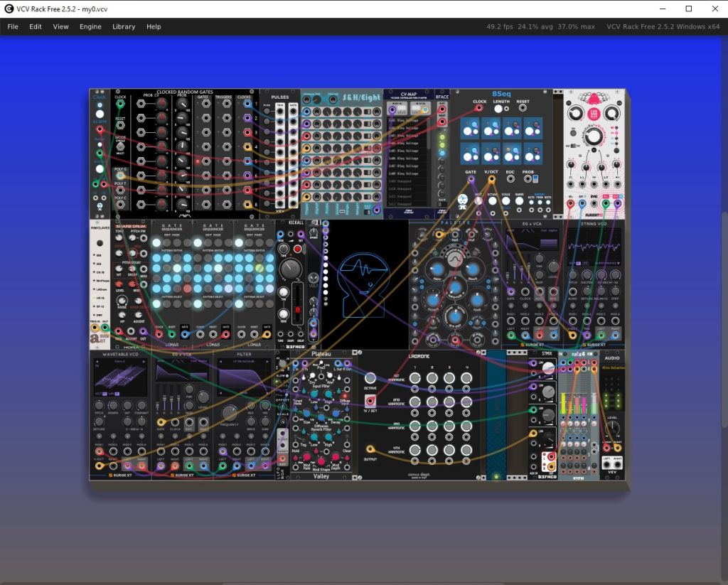
Task: Click the POLY C output jack on Clocked Random Gates
Action: tap(120, 204)
